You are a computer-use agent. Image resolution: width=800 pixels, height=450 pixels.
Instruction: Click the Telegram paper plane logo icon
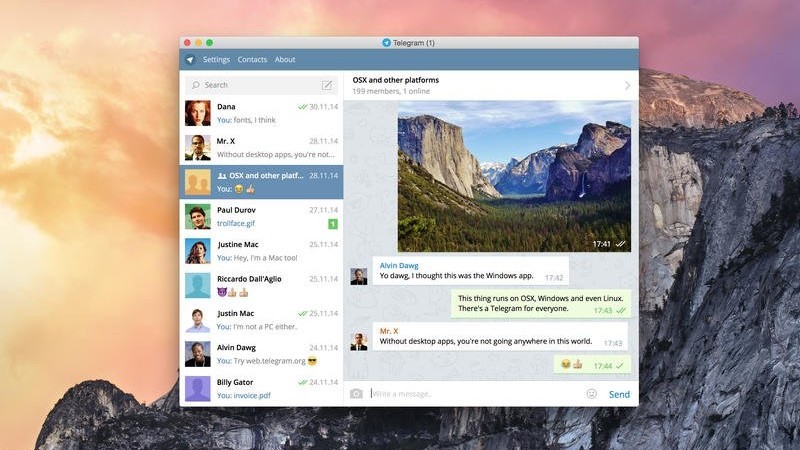(190, 60)
